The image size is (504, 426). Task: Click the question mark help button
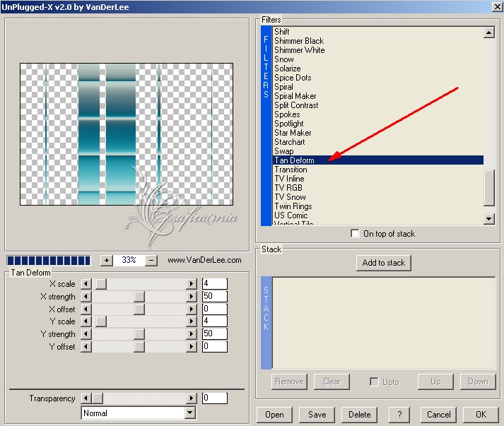[x=399, y=415]
